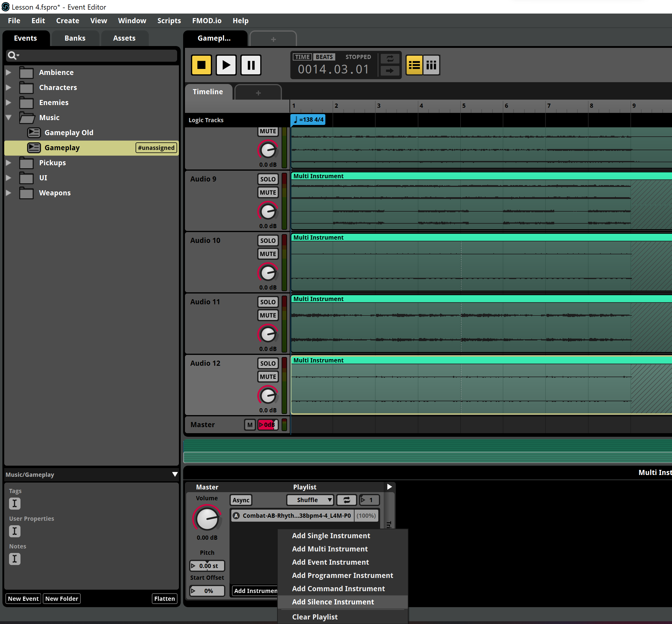Switch transport display to TIME mode
Screen dimensions: 672x624
[302, 57]
